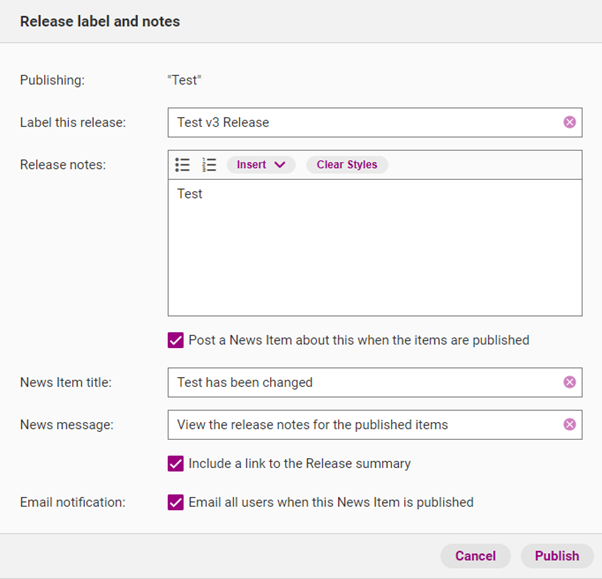Open the Insert dropdown

pyautogui.click(x=261, y=165)
